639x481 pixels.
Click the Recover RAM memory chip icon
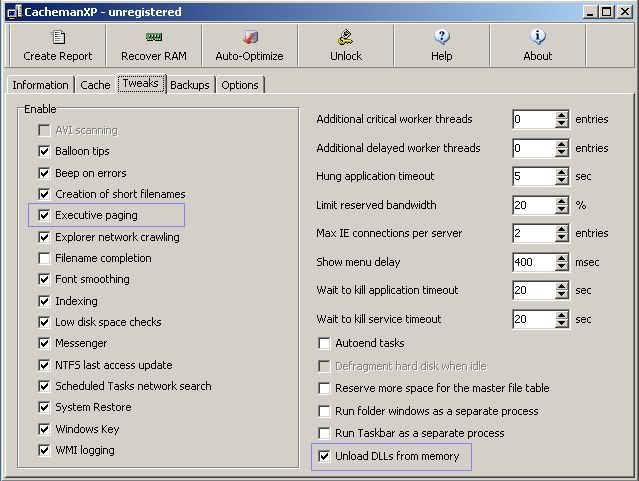click(x=154, y=38)
